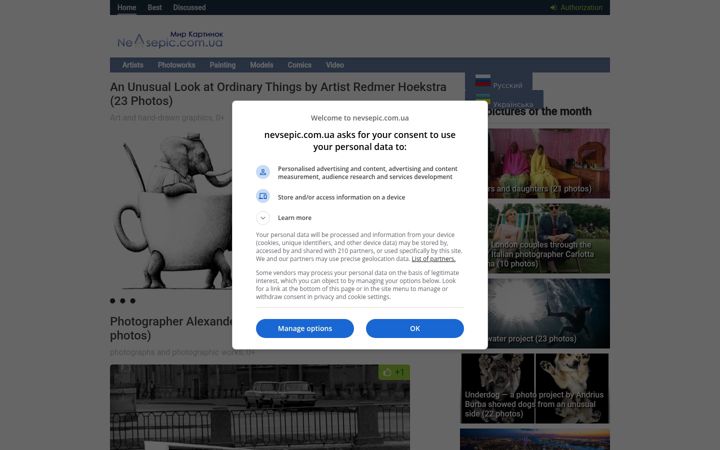Click the Store and/or access information text
Screen dimensions: 720x450
click(x=341, y=197)
